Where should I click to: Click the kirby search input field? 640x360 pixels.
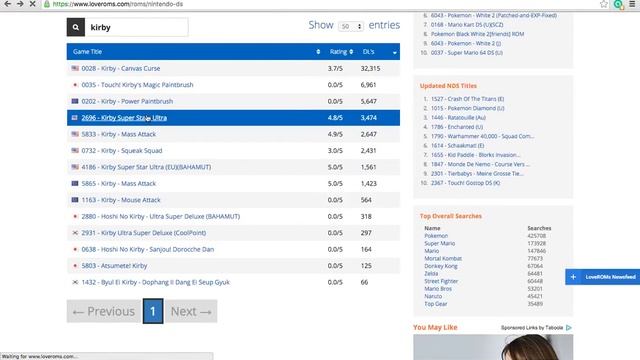[x=137, y=27]
